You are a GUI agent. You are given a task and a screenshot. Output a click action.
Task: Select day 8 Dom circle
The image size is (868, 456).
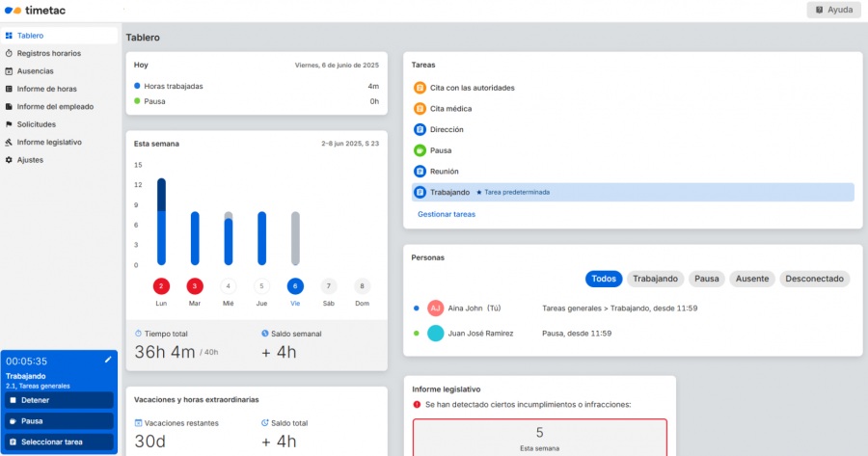362,286
